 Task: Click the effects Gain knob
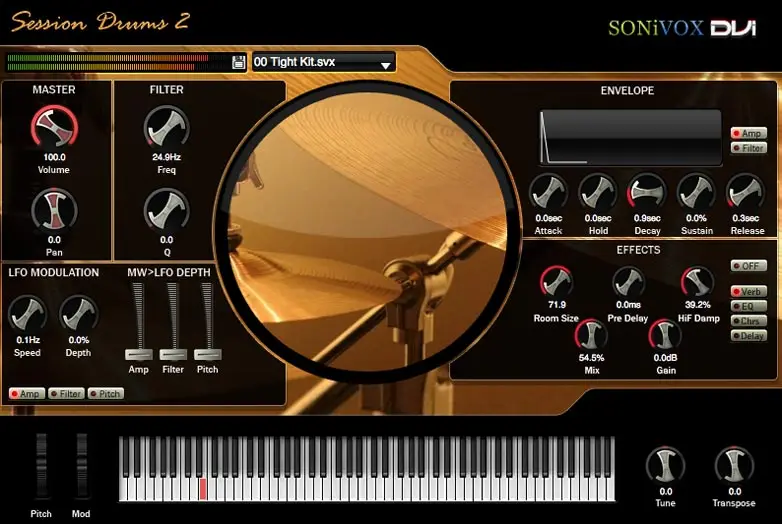[665, 335]
